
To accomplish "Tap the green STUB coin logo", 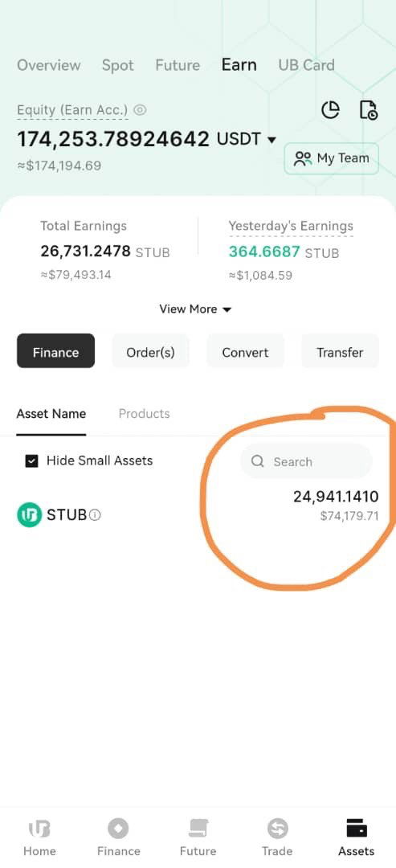I will 29,515.
